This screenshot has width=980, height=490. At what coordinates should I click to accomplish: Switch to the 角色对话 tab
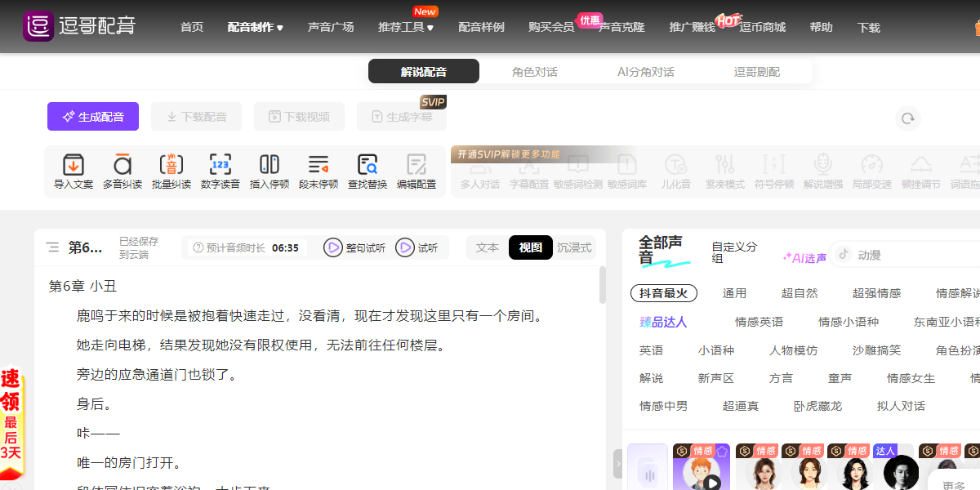coord(535,72)
